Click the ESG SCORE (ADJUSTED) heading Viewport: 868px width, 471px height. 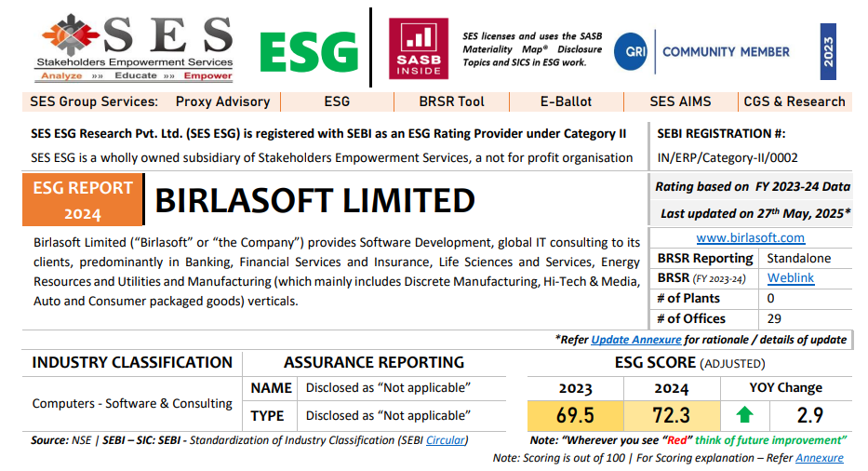689,363
